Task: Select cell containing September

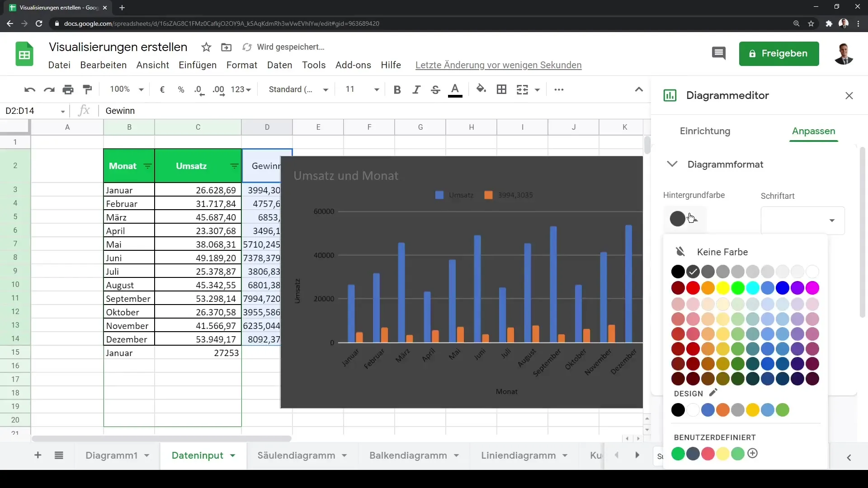Action: pyautogui.click(x=129, y=299)
